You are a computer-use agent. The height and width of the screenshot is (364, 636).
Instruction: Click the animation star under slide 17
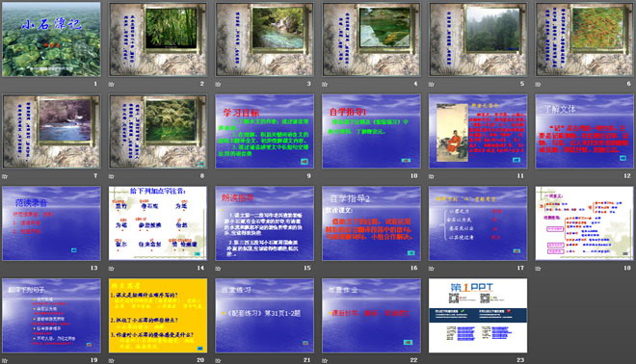coord(432,269)
